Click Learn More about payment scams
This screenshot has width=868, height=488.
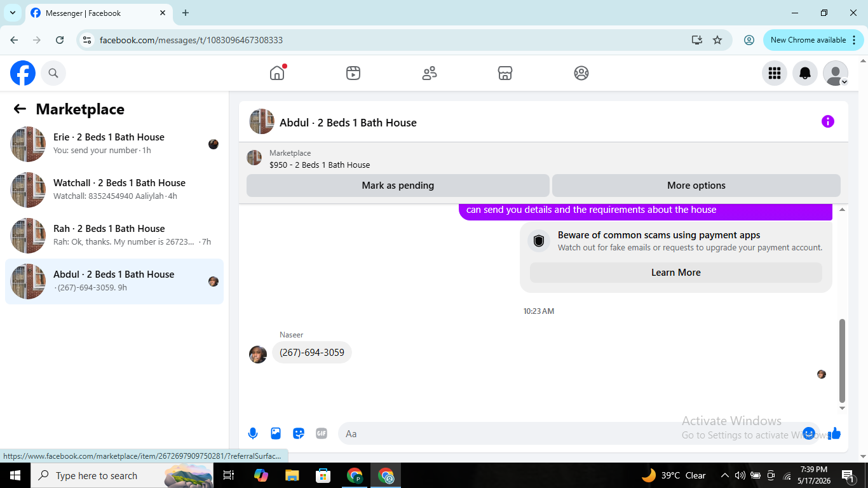(676, 273)
